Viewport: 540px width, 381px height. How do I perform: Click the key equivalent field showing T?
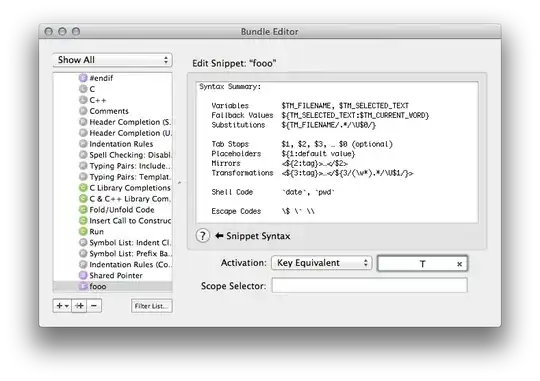422,264
